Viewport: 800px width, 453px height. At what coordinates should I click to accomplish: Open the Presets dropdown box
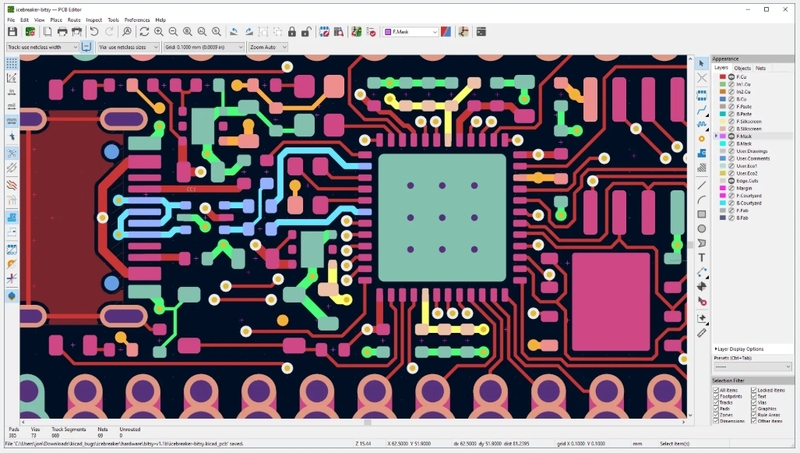(753, 367)
